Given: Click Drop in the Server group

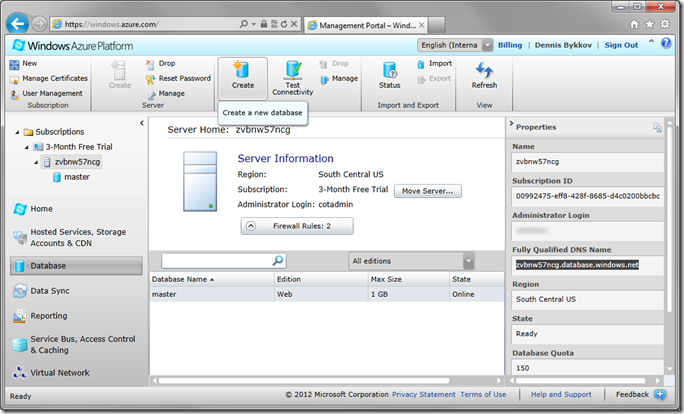Looking at the screenshot, I should click(x=161, y=64).
